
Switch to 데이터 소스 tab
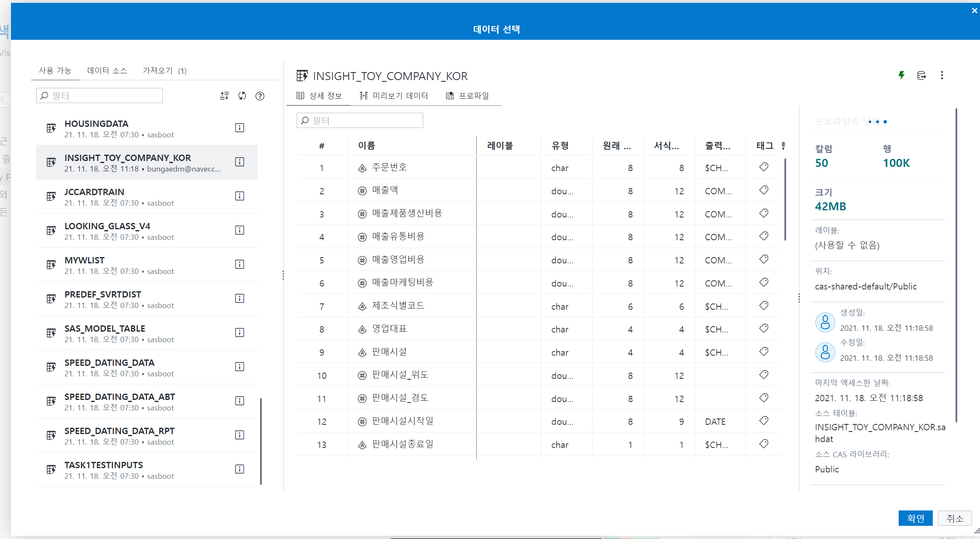(x=107, y=70)
